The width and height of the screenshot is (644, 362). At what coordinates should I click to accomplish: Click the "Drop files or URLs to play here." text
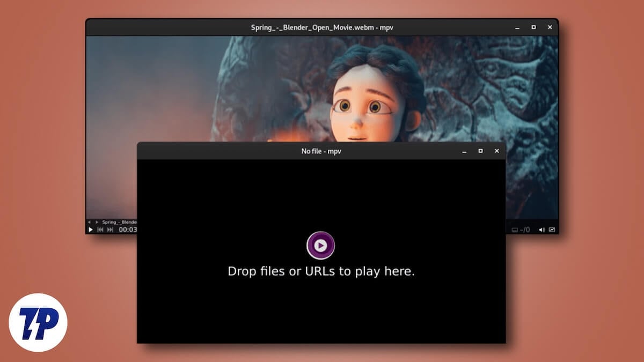[x=321, y=271]
